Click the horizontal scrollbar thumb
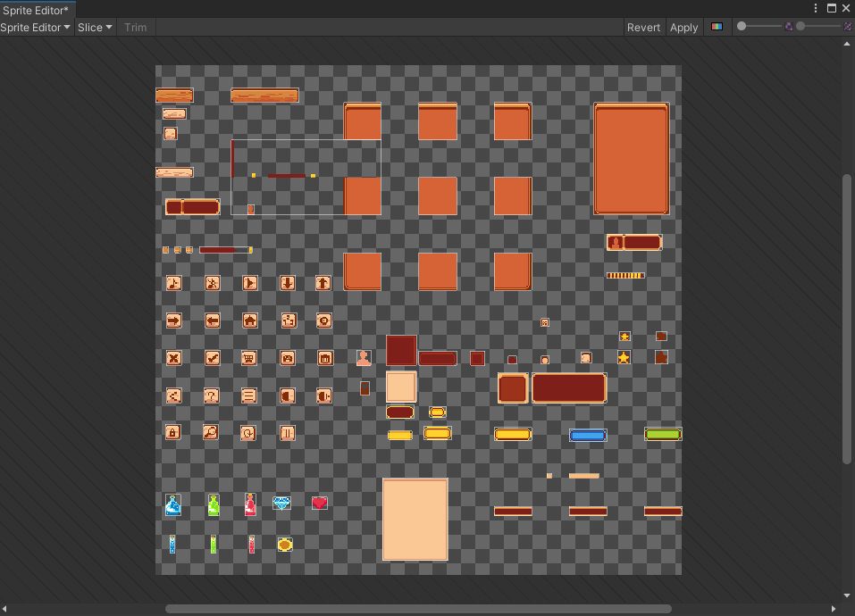The height and width of the screenshot is (616, 855). [x=418, y=608]
